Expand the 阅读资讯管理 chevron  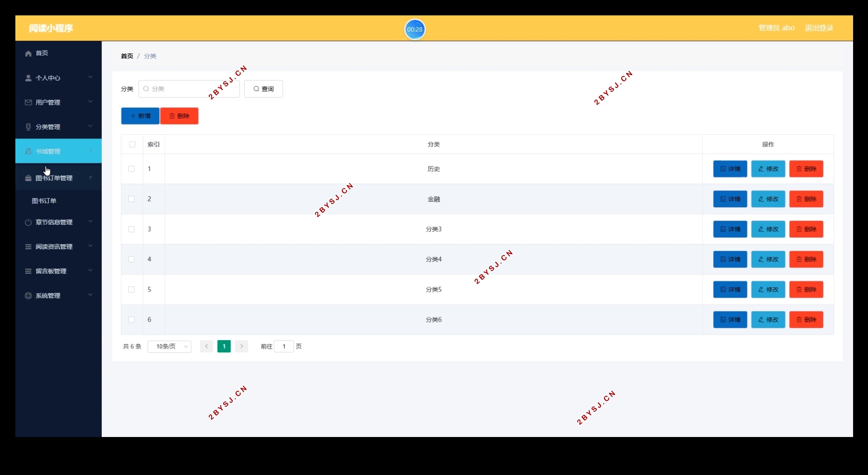pos(90,246)
